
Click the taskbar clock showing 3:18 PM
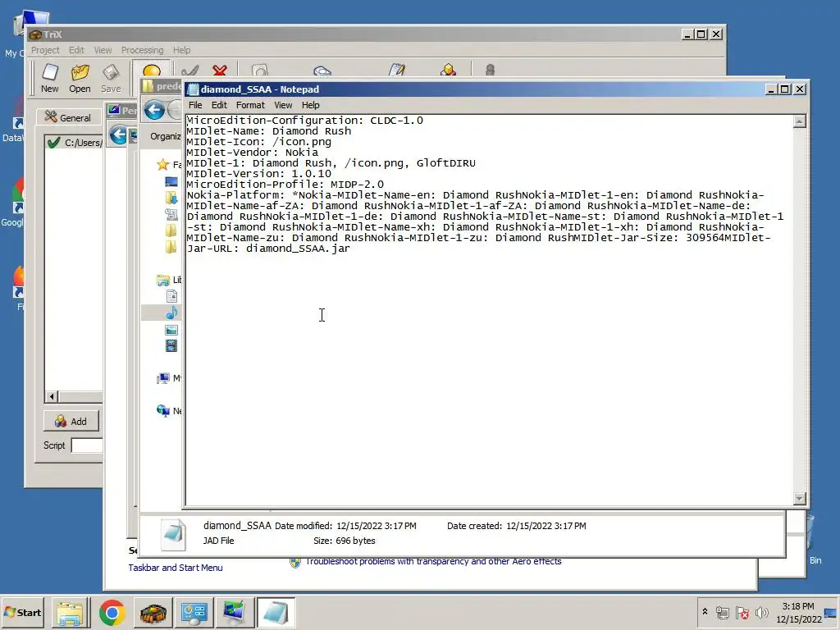coord(798,612)
